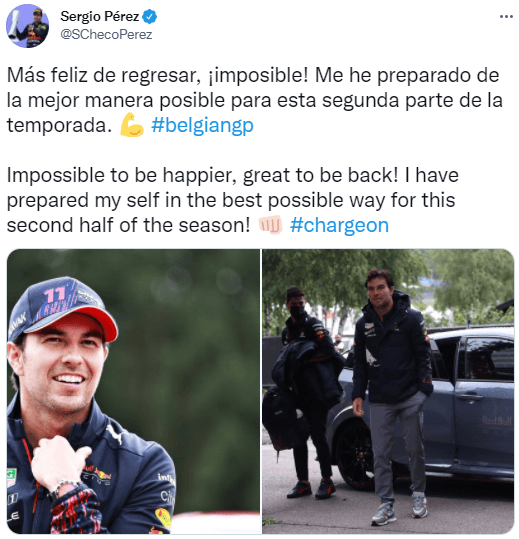Follow the #belgiangp hashtag

(202, 126)
